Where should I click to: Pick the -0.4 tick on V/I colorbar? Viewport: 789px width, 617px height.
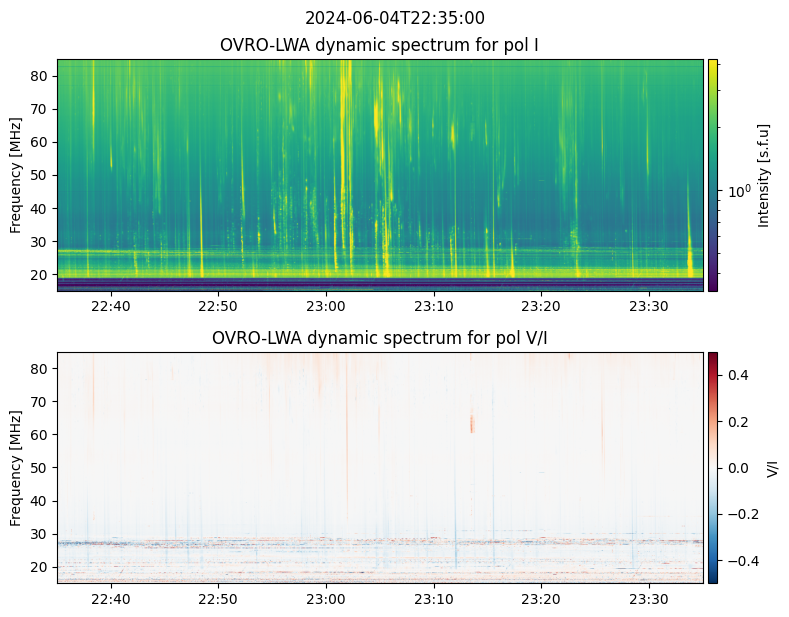(735, 560)
